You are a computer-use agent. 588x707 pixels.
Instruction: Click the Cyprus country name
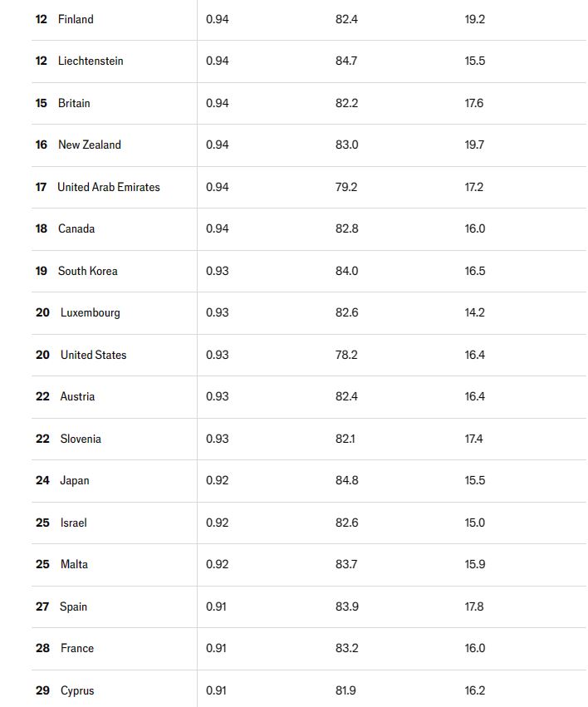tap(77, 690)
